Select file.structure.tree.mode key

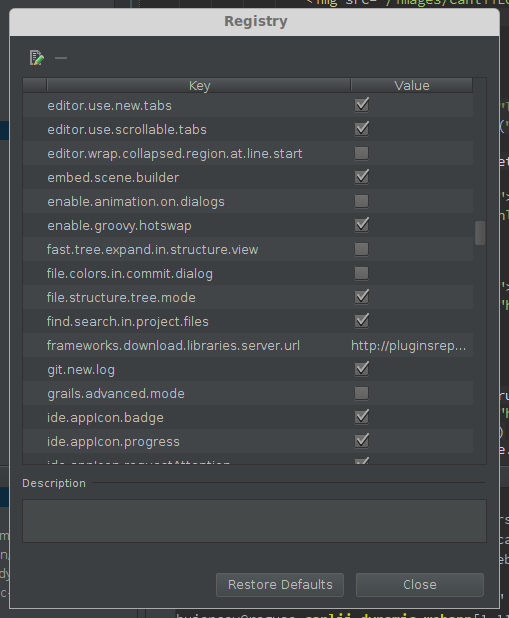[121, 298]
